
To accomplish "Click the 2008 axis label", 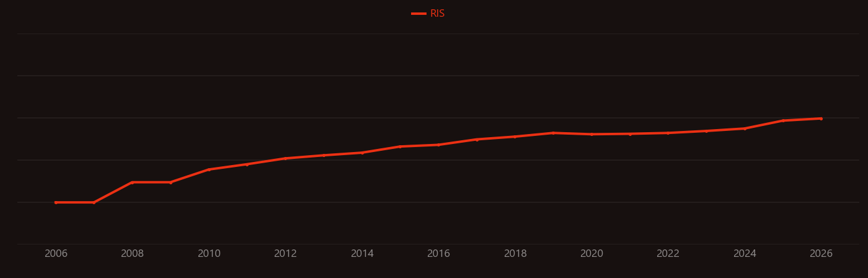I will pyautogui.click(x=132, y=254).
